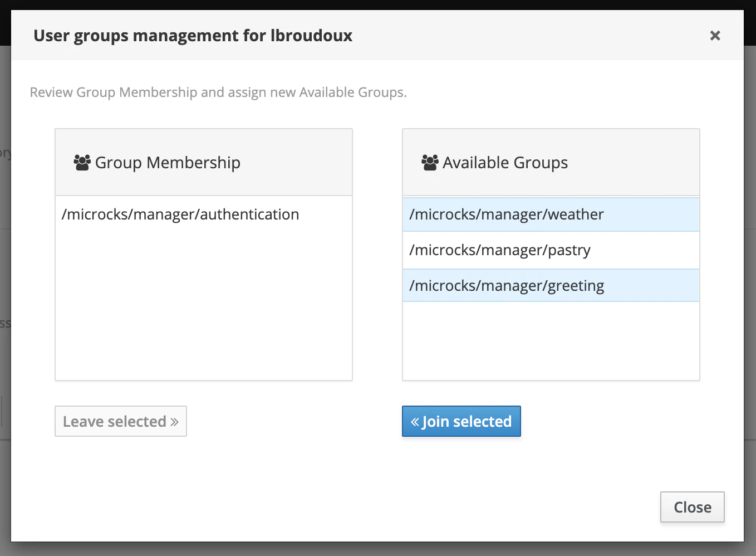Click the Group Membership panel heading text

point(168,163)
